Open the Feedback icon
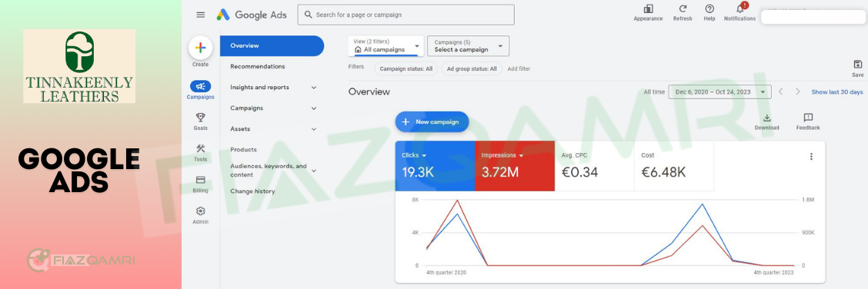 click(808, 118)
